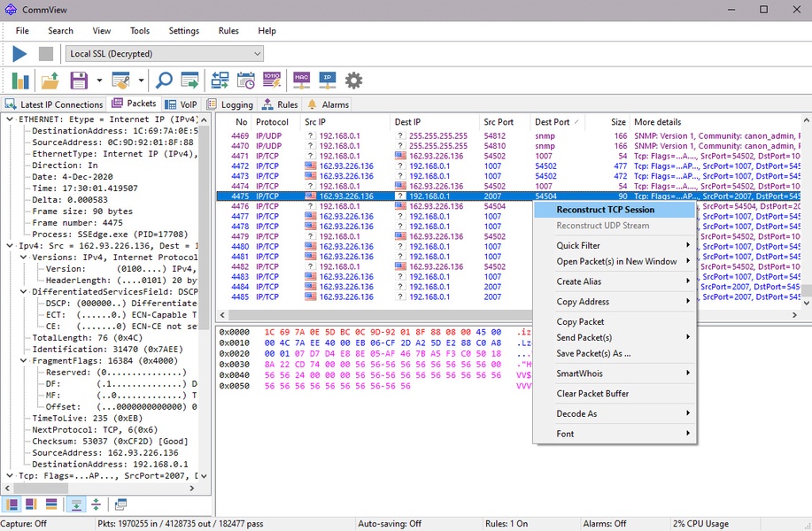The width and height of the screenshot is (812, 531).
Task: Open the IP aliases icon
Action: [328, 81]
